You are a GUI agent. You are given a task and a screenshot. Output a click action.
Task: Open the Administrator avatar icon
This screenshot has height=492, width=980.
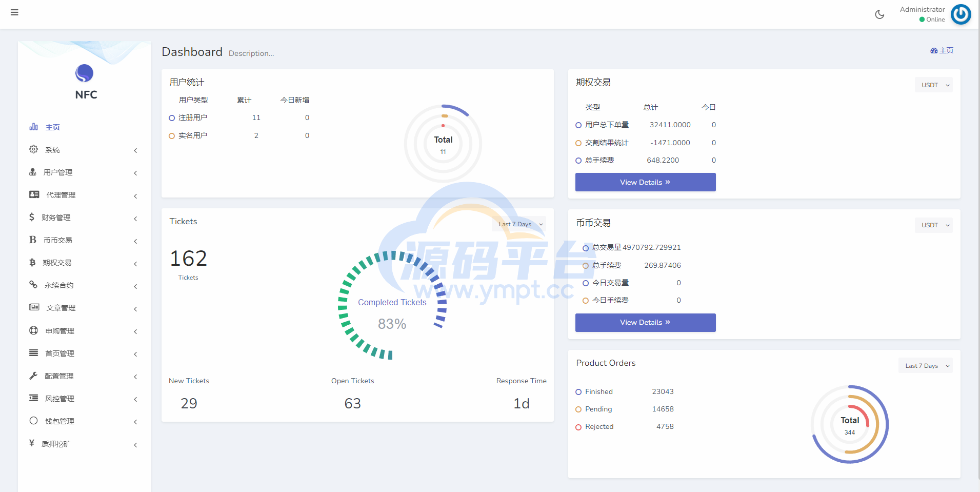click(961, 14)
